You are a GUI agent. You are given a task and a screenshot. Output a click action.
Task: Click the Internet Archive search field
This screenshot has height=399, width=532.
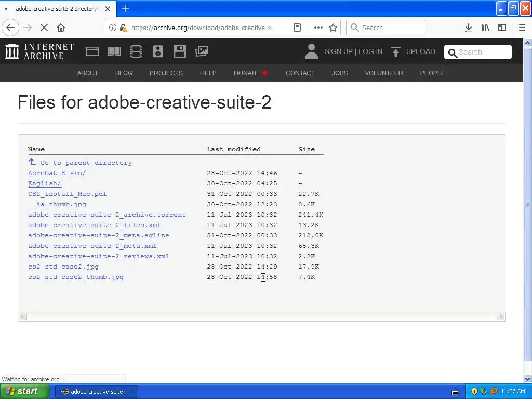click(478, 52)
